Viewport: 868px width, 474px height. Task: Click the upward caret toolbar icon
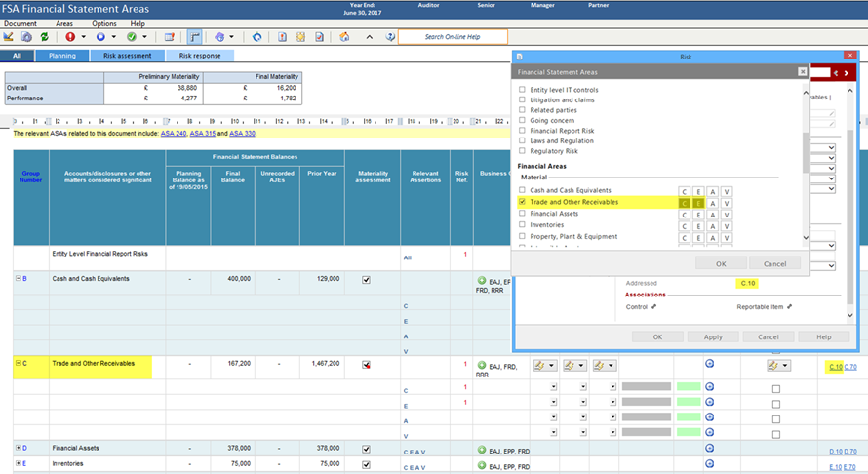(x=370, y=36)
